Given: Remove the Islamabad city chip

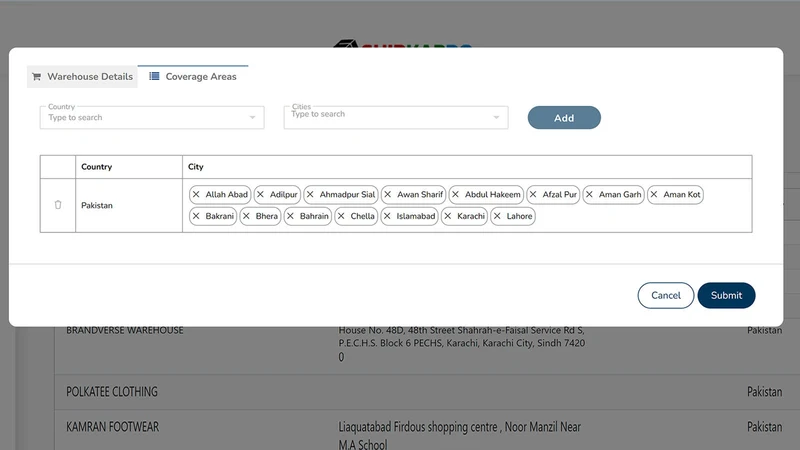Looking at the screenshot, I should tap(387, 216).
